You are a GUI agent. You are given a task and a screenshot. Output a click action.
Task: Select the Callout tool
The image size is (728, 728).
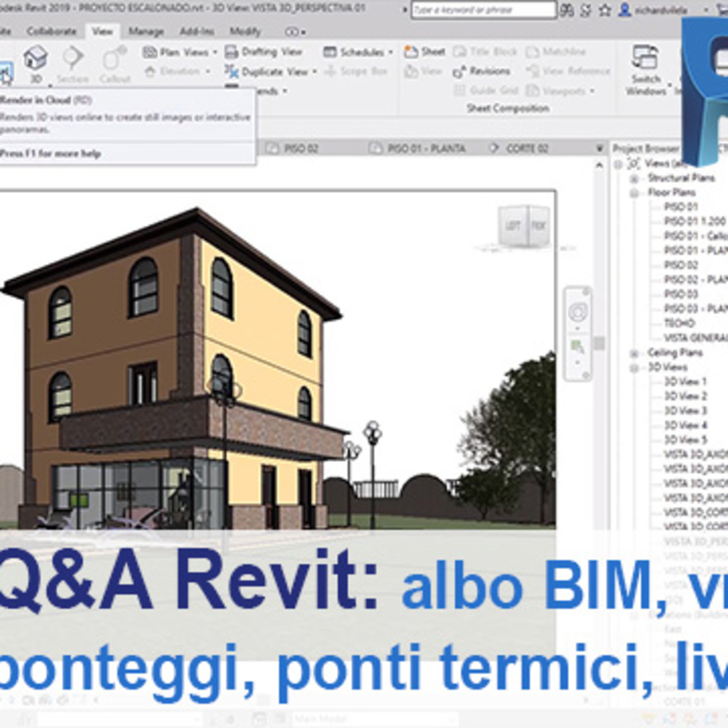coord(115,64)
